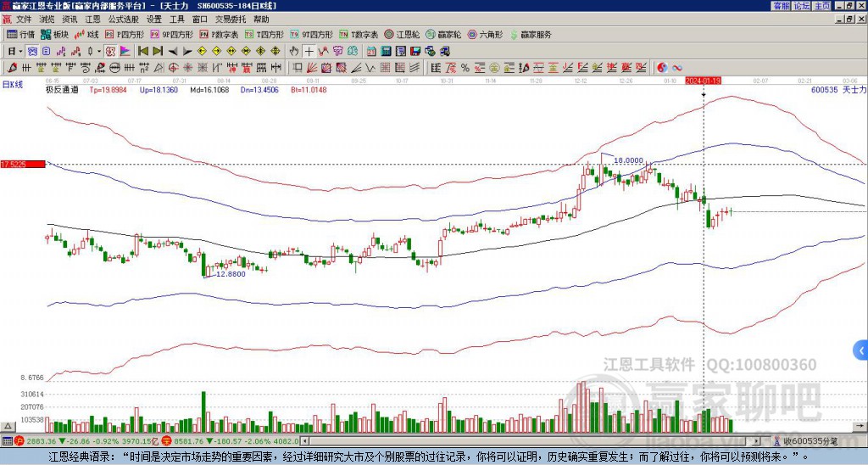
Task: Click the Md=16.1068 value
Action: click(209, 89)
